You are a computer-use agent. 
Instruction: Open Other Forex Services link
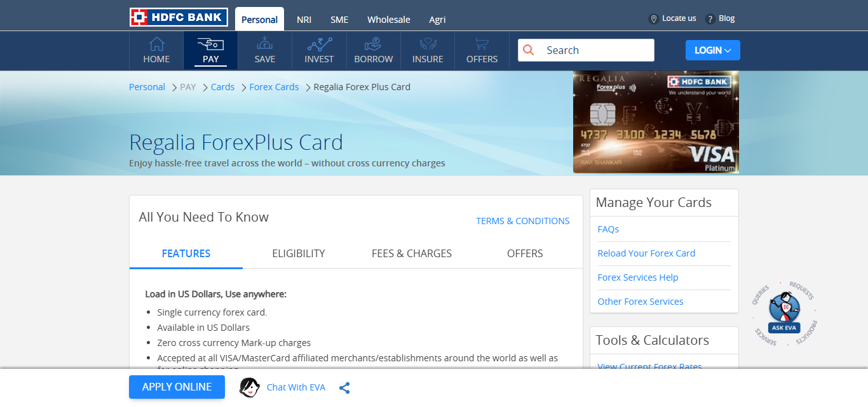click(x=641, y=302)
